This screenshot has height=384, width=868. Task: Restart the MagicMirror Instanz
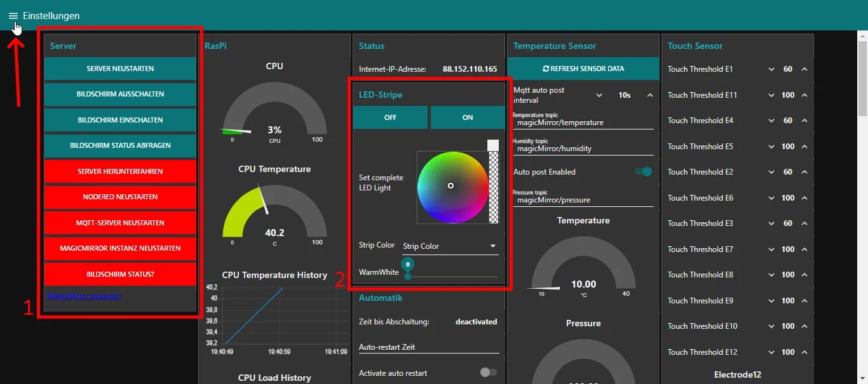coord(119,248)
